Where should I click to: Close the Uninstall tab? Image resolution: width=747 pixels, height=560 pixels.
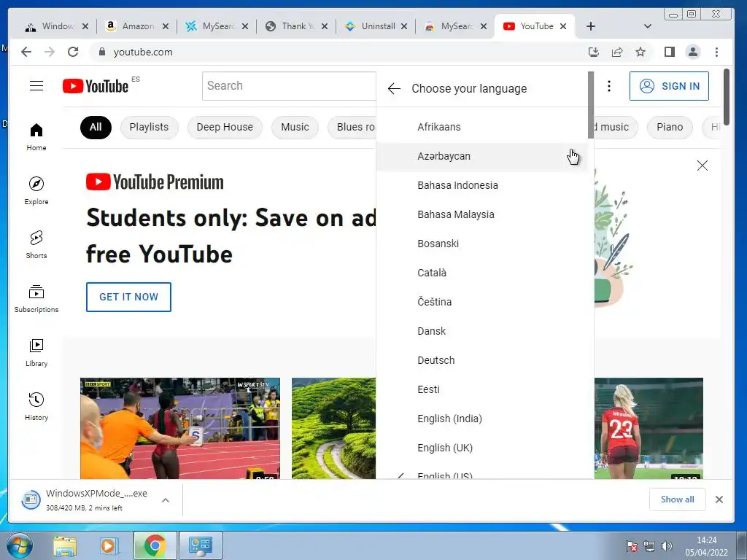tap(404, 27)
